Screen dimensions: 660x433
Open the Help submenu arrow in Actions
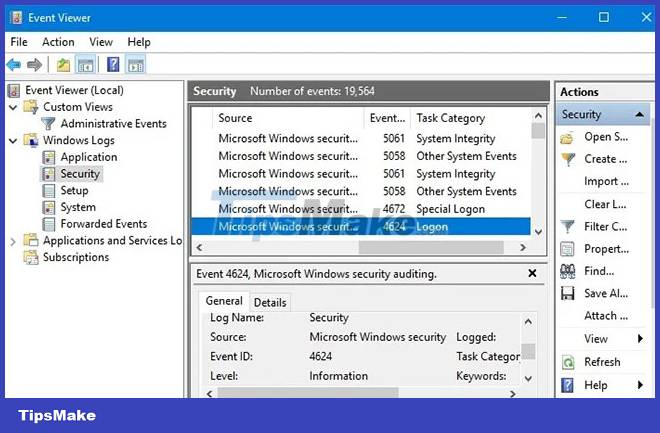(640, 385)
